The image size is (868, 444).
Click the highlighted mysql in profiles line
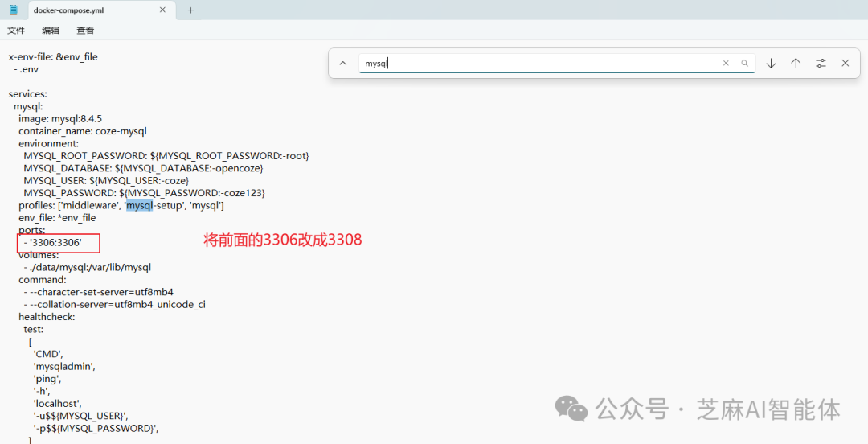pyautogui.click(x=139, y=206)
